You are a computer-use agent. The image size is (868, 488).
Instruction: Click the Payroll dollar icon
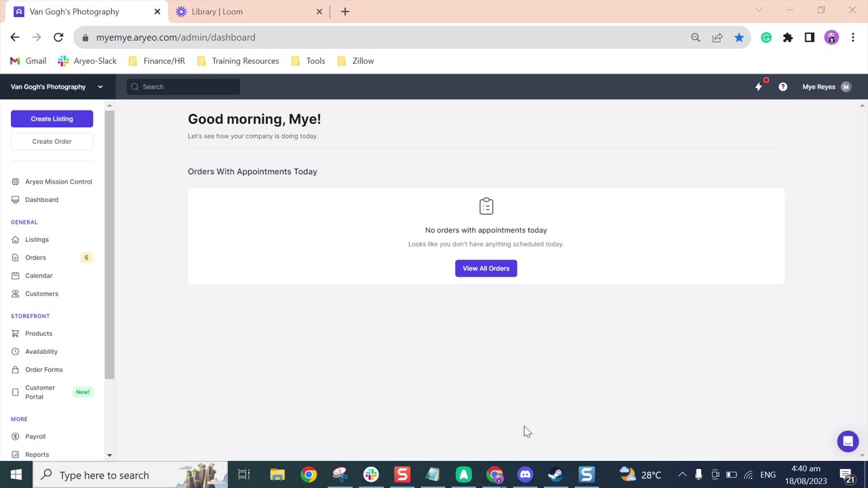(x=16, y=436)
